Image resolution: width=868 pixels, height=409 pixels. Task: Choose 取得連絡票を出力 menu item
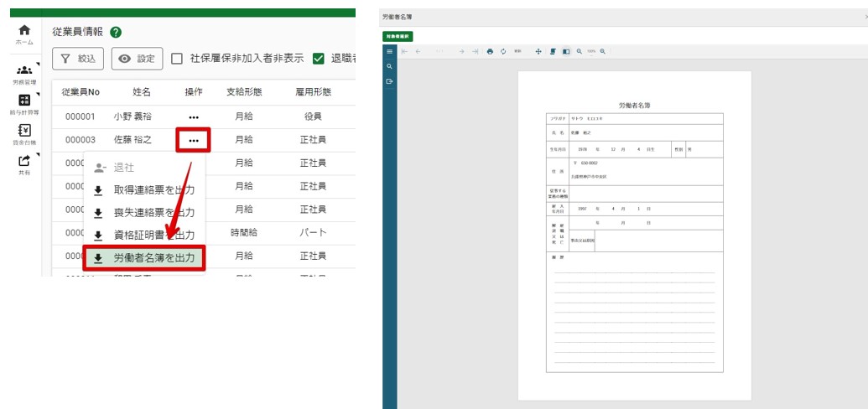144,190
